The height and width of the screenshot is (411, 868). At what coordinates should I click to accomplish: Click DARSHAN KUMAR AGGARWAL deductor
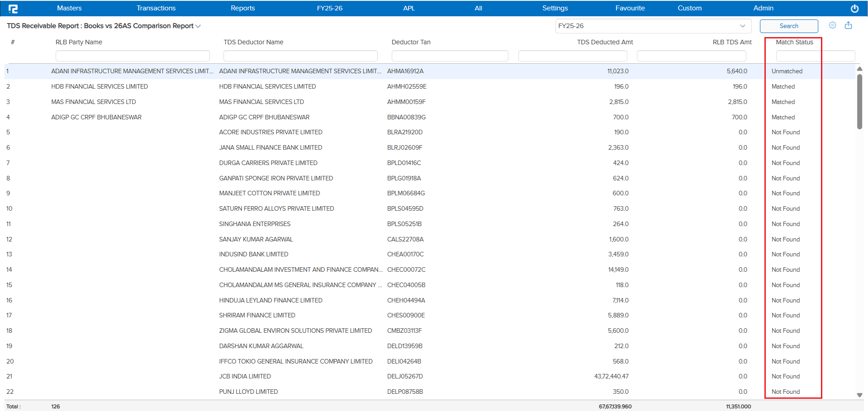(261, 346)
